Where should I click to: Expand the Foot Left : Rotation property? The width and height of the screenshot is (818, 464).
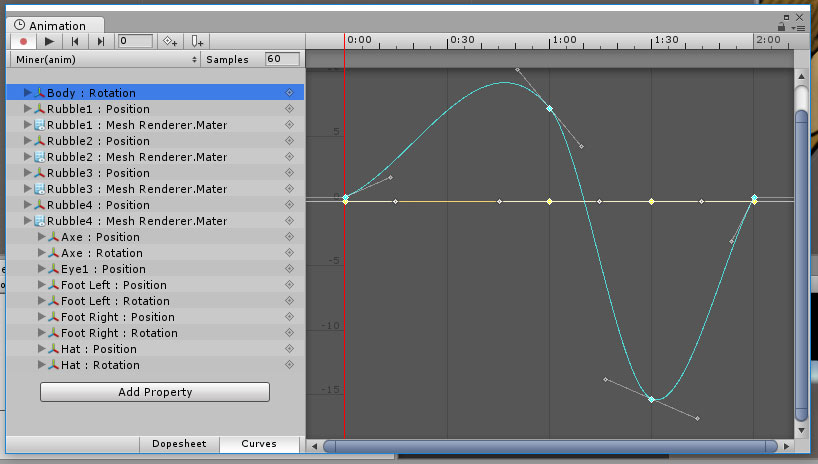pos(41,301)
